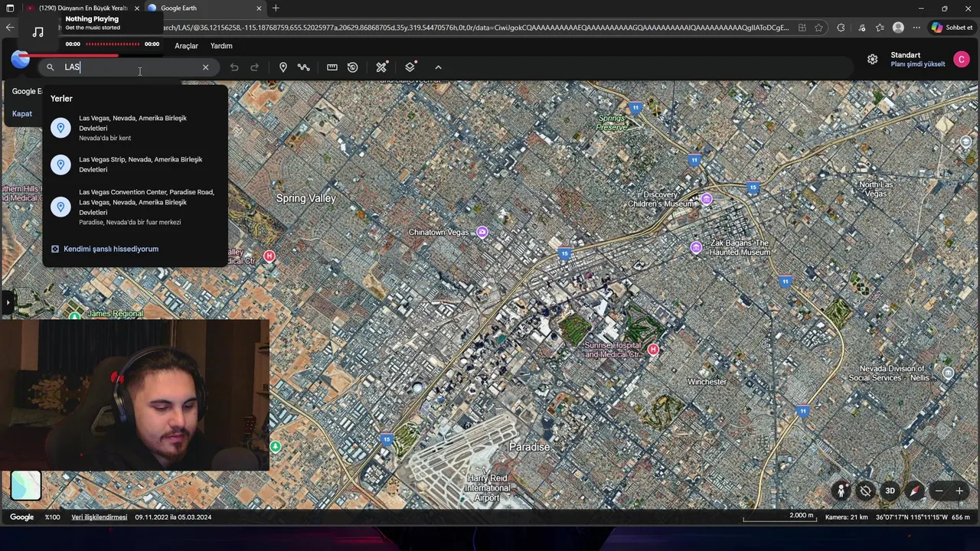Viewport: 980px width, 551px height.
Task: Click the map style thumbnail
Action: (x=25, y=485)
